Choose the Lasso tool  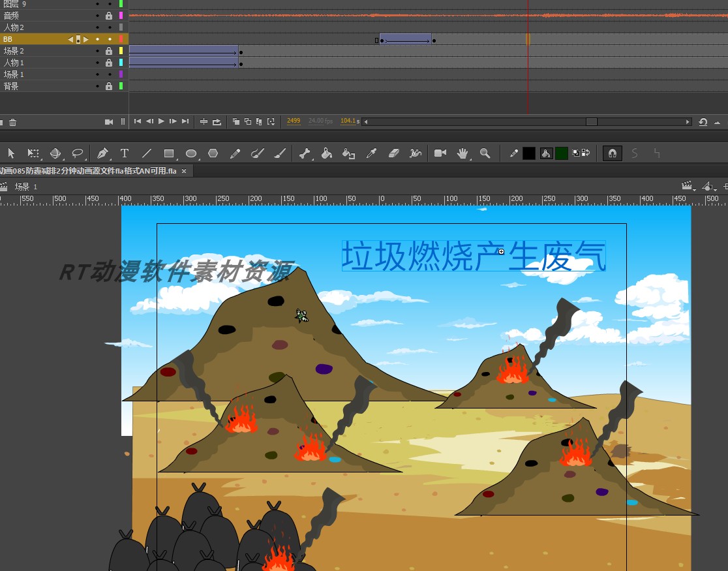78,153
